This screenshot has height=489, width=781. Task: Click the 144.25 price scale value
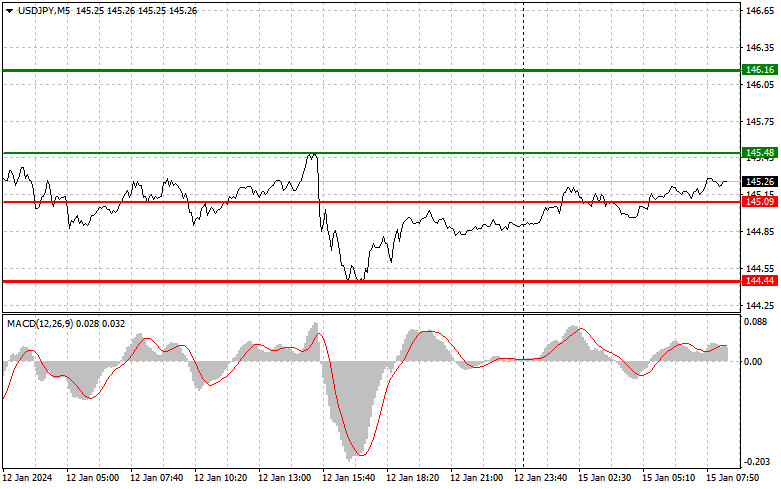[760, 305]
